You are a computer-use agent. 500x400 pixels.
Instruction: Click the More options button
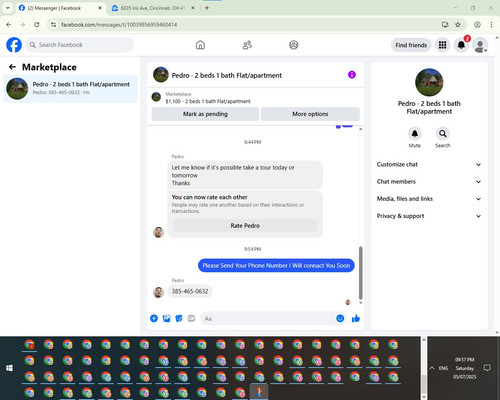click(x=310, y=114)
